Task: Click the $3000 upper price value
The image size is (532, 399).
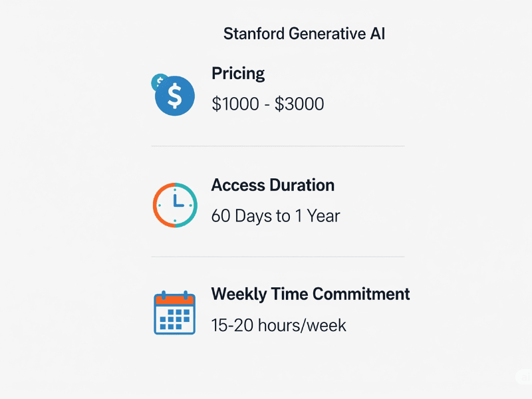Action: (299, 104)
